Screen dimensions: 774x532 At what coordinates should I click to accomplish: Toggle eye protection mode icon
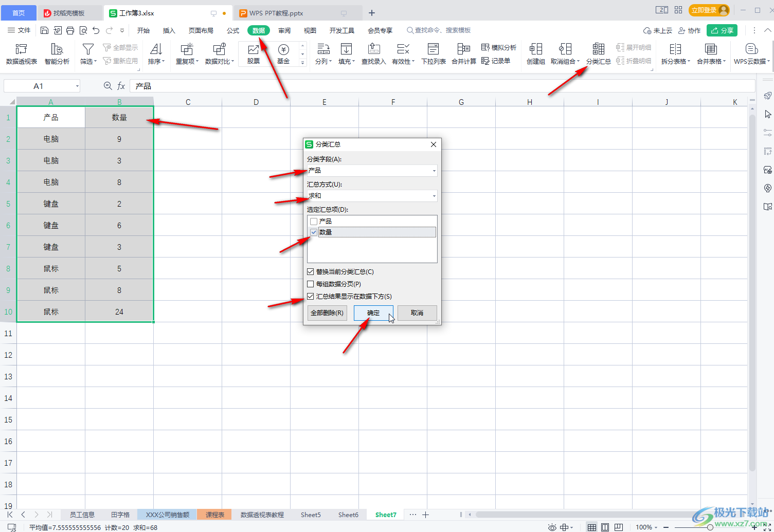[552, 527]
